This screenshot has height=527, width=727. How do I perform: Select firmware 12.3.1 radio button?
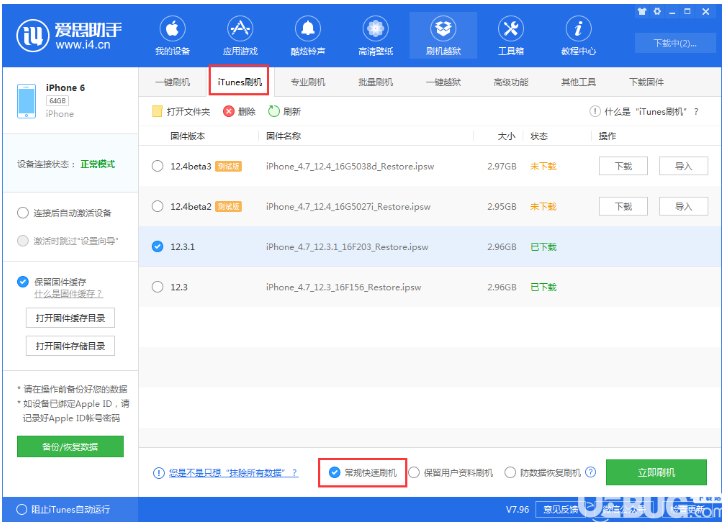pyautogui.click(x=158, y=247)
